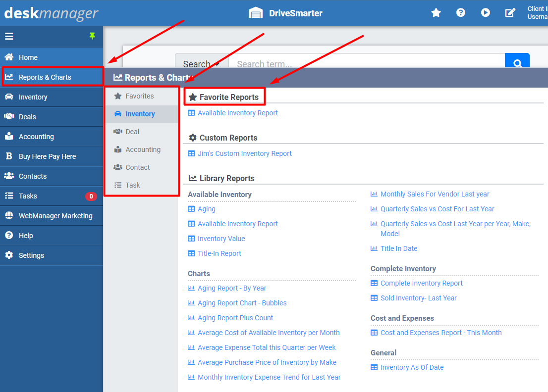The width and height of the screenshot is (548, 392).
Task: Open help via question mark header icon
Action: pos(461,13)
